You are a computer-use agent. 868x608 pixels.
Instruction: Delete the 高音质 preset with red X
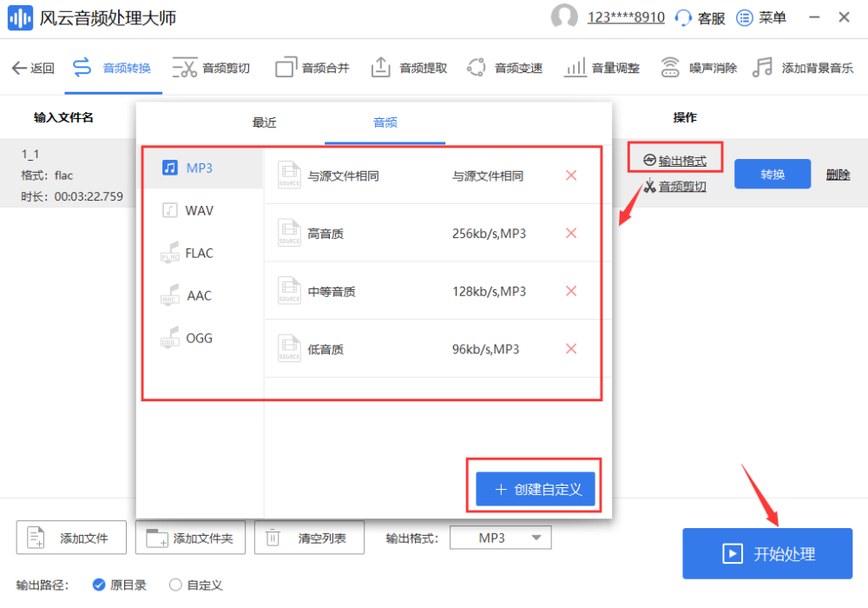coord(571,233)
